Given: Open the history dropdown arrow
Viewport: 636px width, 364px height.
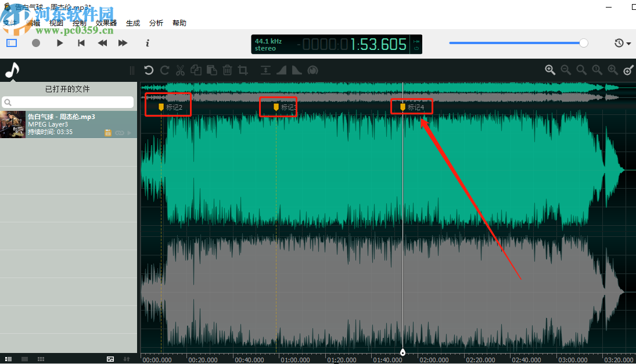Looking at the screenshot, I should [628, 44].
